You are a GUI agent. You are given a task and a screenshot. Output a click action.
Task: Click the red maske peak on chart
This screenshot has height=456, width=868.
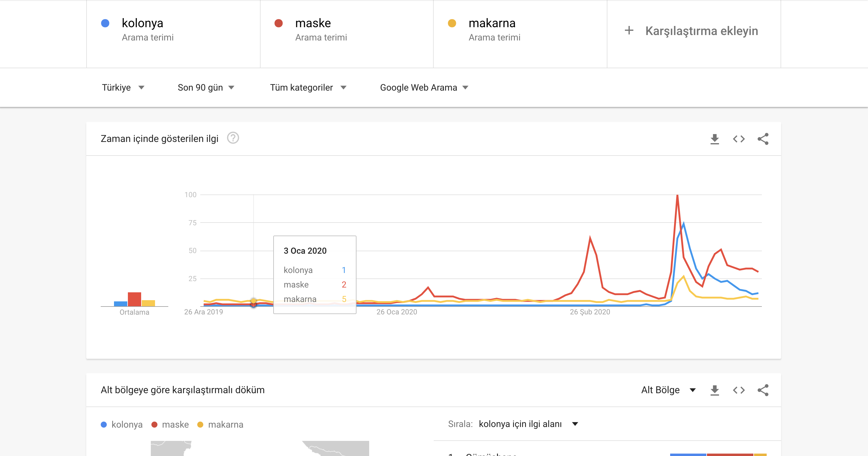coord(677,196)
